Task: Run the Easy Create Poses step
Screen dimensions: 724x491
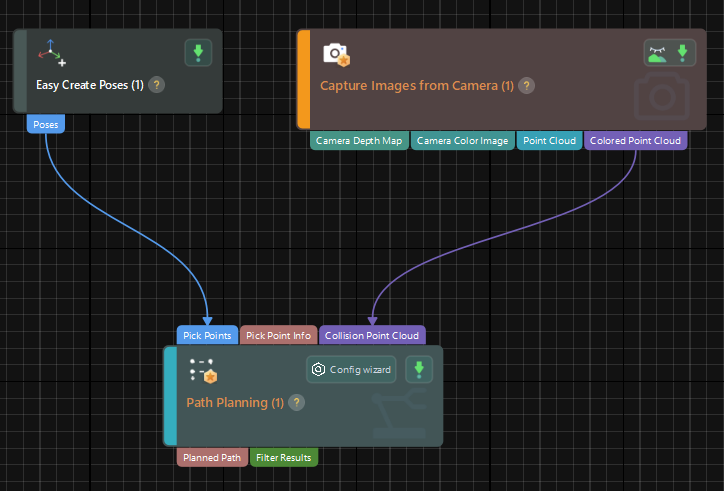Action: (198, 53)
